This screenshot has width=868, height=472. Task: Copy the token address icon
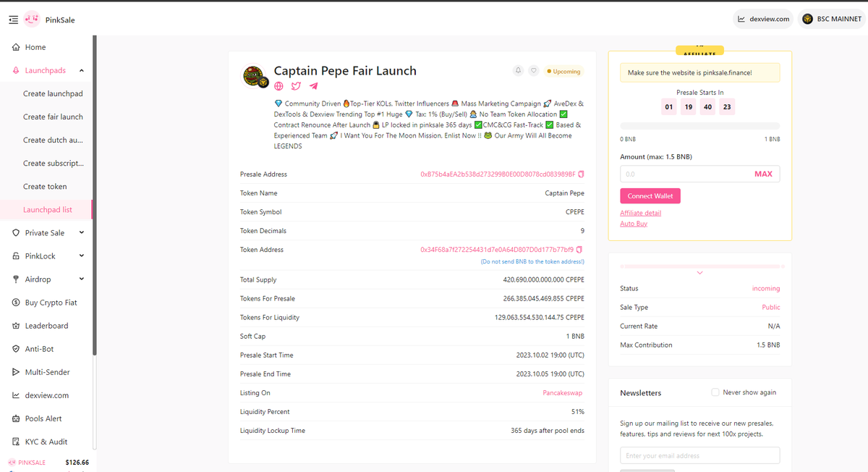580,250
